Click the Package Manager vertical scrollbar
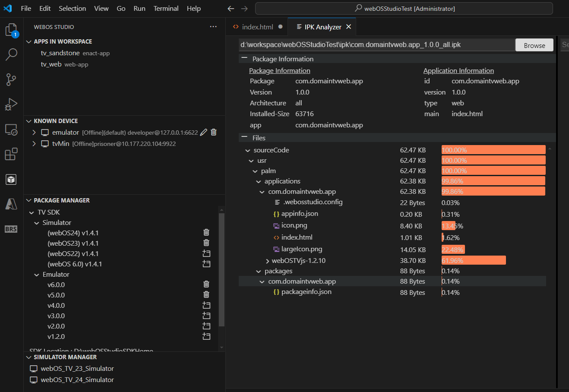Image resolution: width=569 pixels, height=392 pixels. point(222,270)
